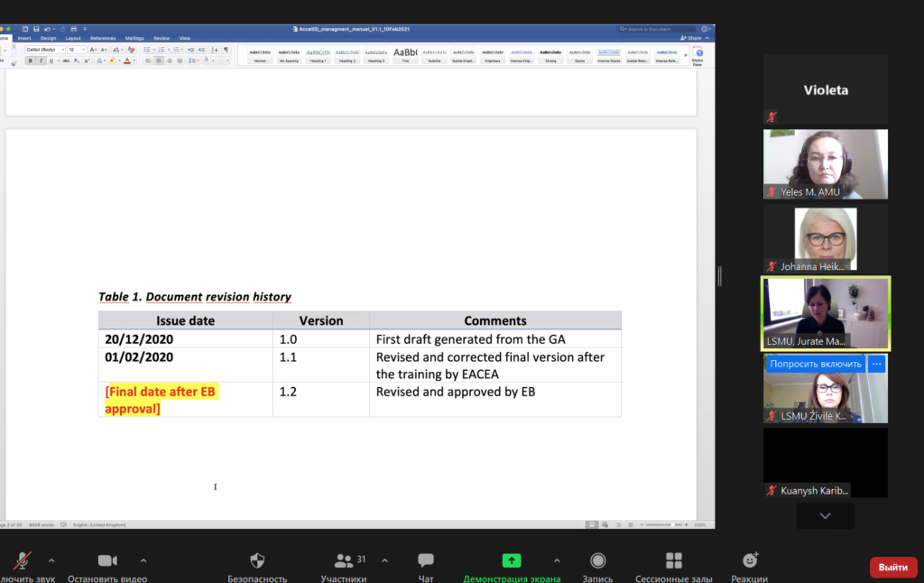Viewport: 924px width, 583px height.
Task: Toggle Bold formatting in Word ribbon
Action: tap(30, 60)
